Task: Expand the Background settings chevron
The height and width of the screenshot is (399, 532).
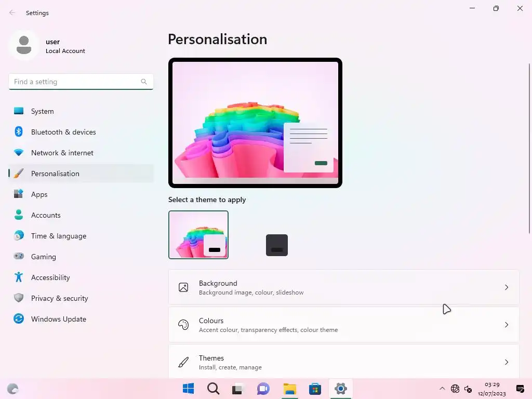Action: coord(507,287)
